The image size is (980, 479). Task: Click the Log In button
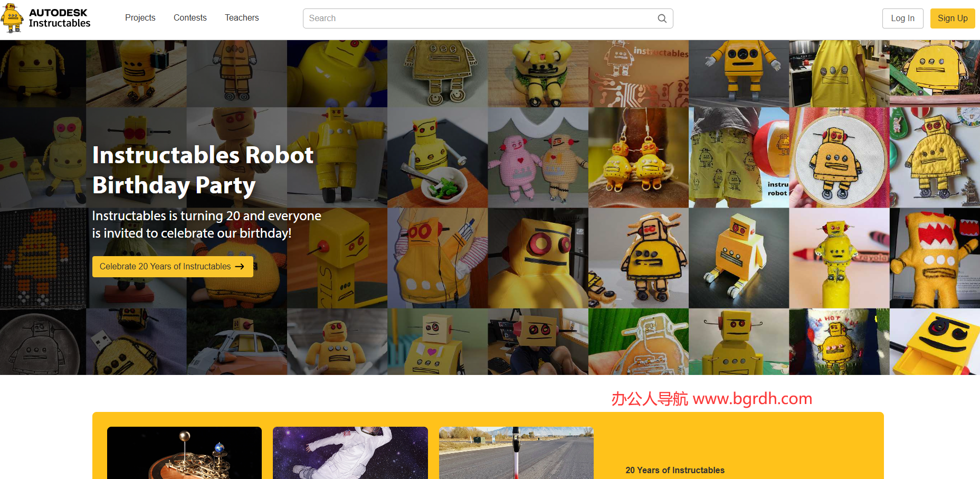click(902, 18)
